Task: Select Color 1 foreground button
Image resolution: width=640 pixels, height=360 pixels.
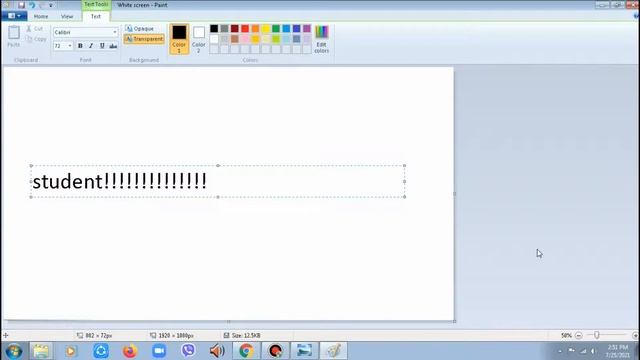Action: click(x=179, y=39)
